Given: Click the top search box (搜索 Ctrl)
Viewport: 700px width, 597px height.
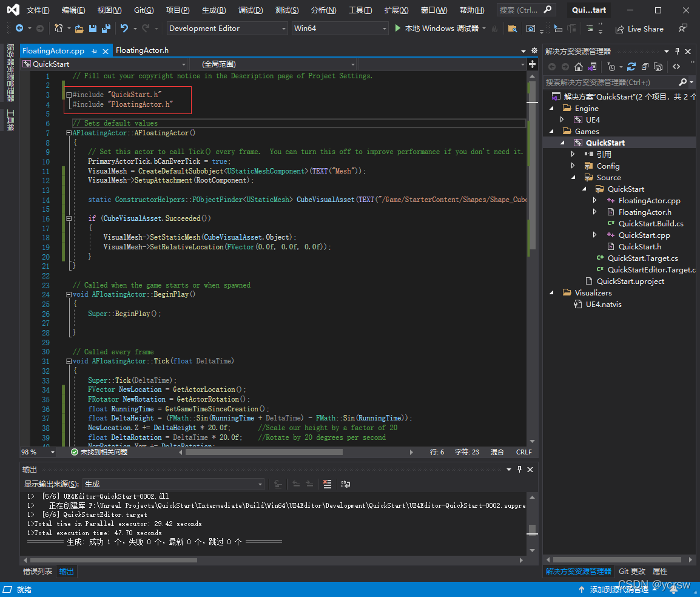Looking at the screenshot, I should (525, 10).
